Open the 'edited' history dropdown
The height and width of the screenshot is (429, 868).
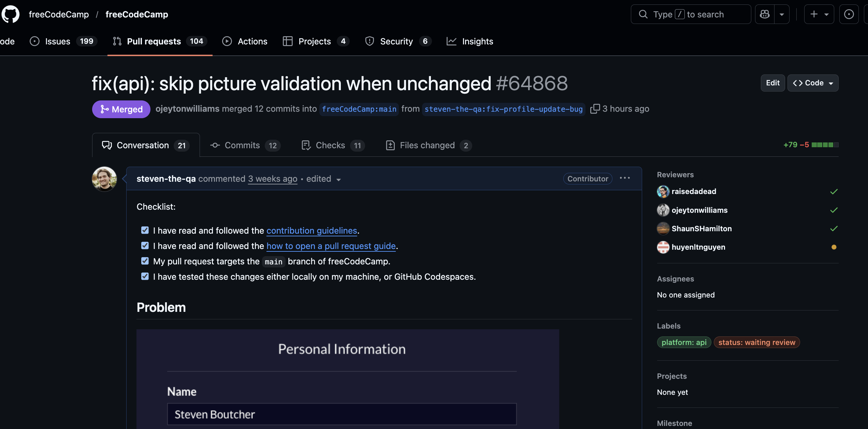[338, 179]
